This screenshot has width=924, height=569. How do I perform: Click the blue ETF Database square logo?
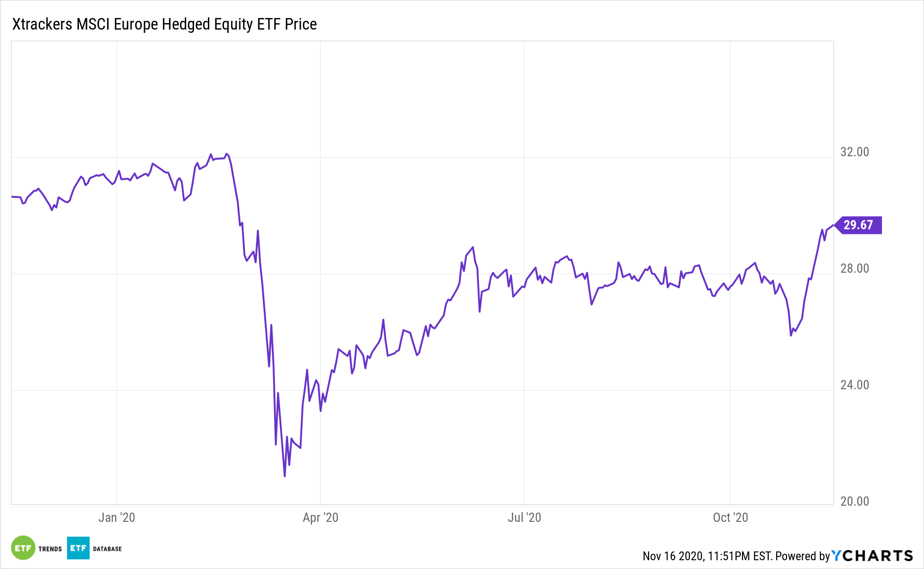(78, 548)
